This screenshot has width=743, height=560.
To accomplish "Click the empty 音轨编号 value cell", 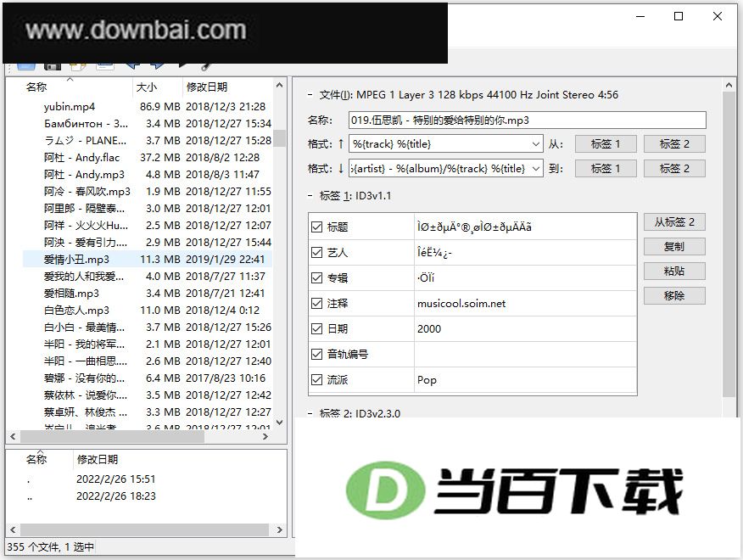I will pyautogui.click(x=525, y=354).
